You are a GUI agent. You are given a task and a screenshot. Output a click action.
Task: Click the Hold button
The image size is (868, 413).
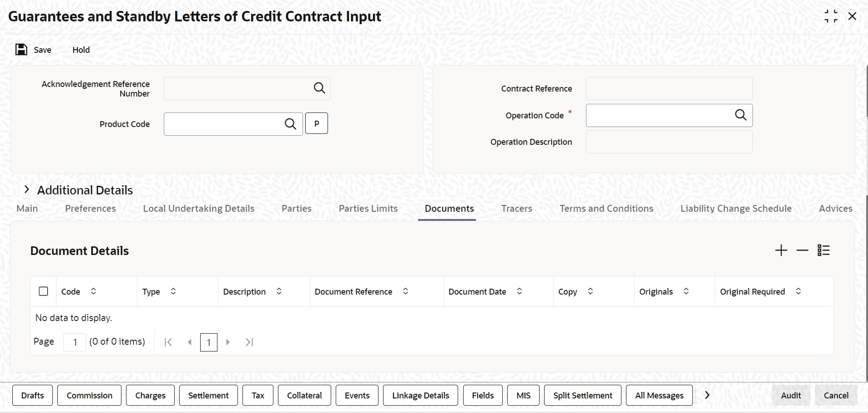click(x=81, y=50)
